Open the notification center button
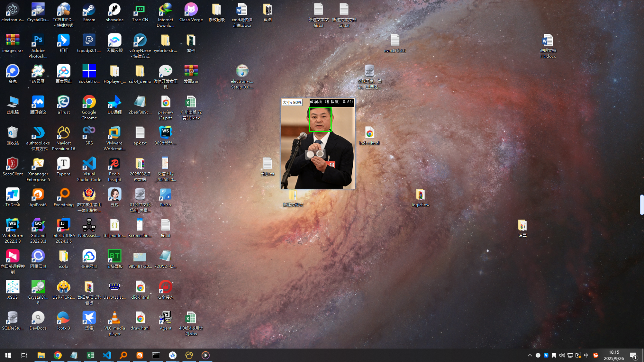644x362 pixels. [x=633, y=355]
